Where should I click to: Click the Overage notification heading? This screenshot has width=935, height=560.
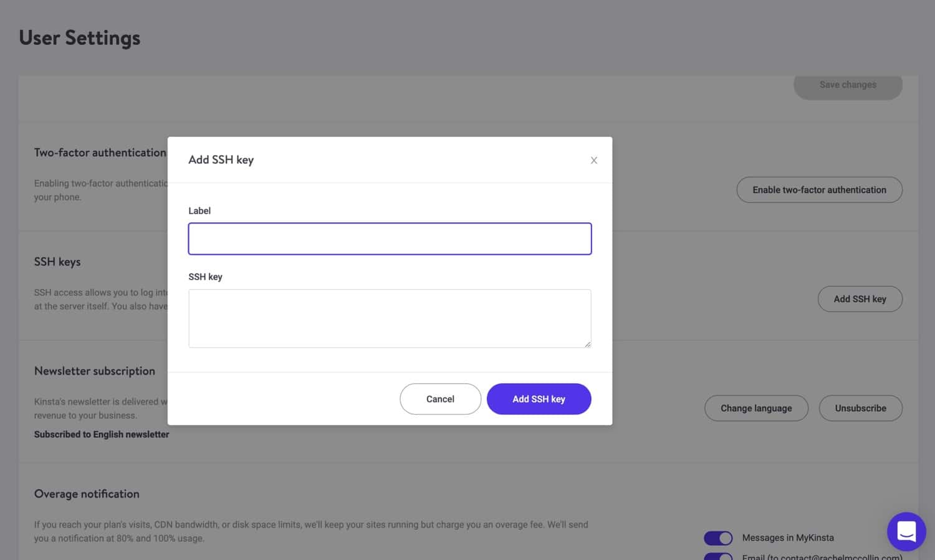(x=87, y=493)
